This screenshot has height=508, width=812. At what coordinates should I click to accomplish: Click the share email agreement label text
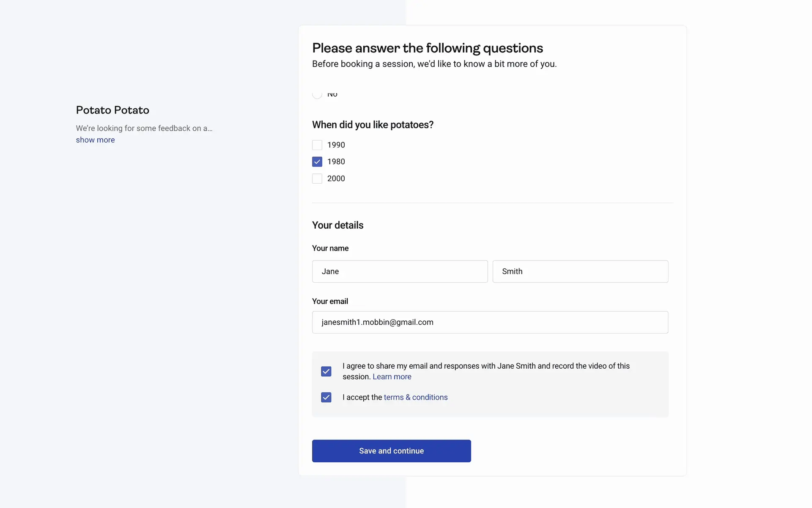click(x=486, y=366)
